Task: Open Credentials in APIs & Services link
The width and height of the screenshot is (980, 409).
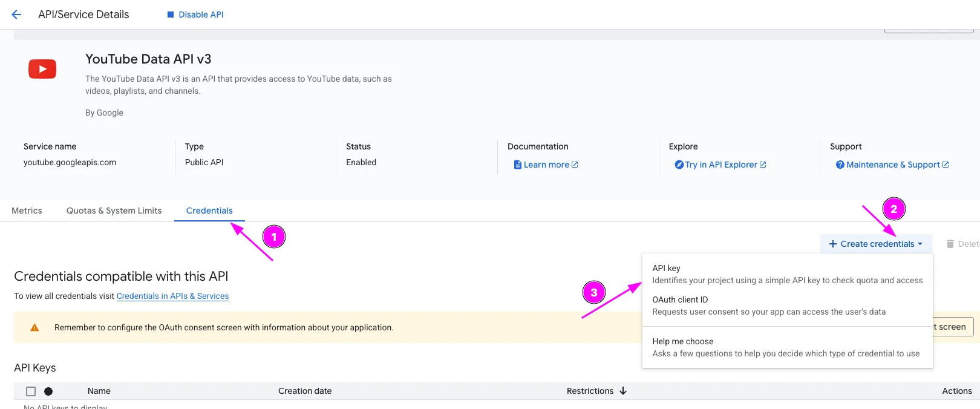Action: click(172, 296)
